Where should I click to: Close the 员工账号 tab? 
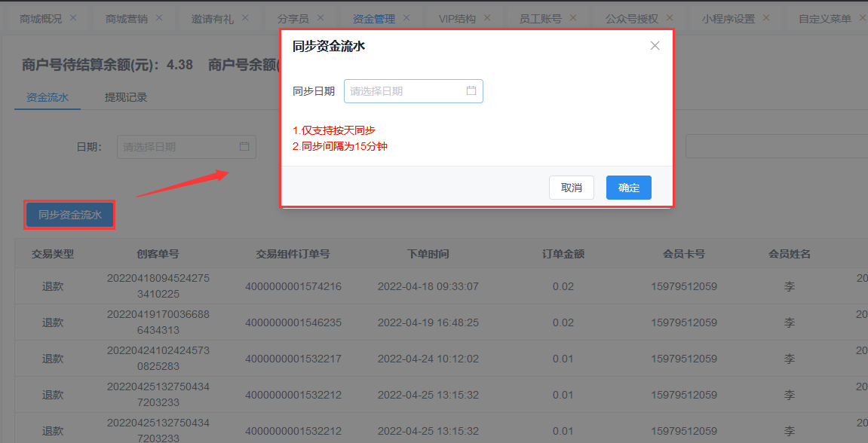[572, 18]
